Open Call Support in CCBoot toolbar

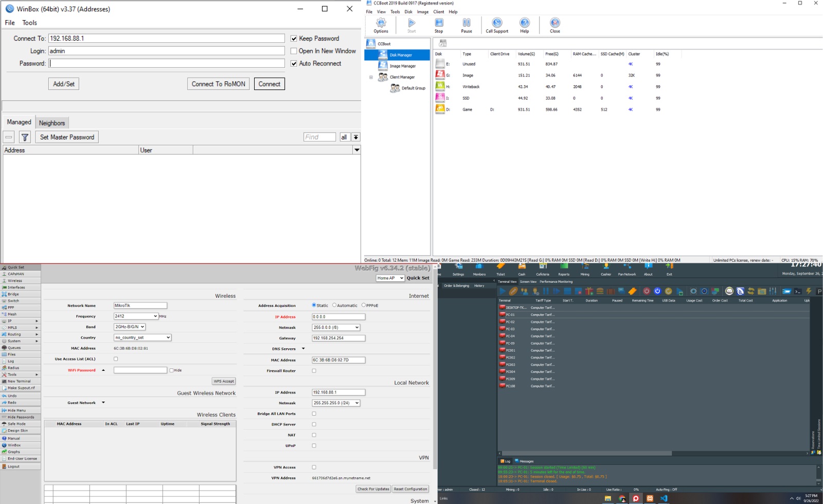pyautogui.click(x=497, y=23)
